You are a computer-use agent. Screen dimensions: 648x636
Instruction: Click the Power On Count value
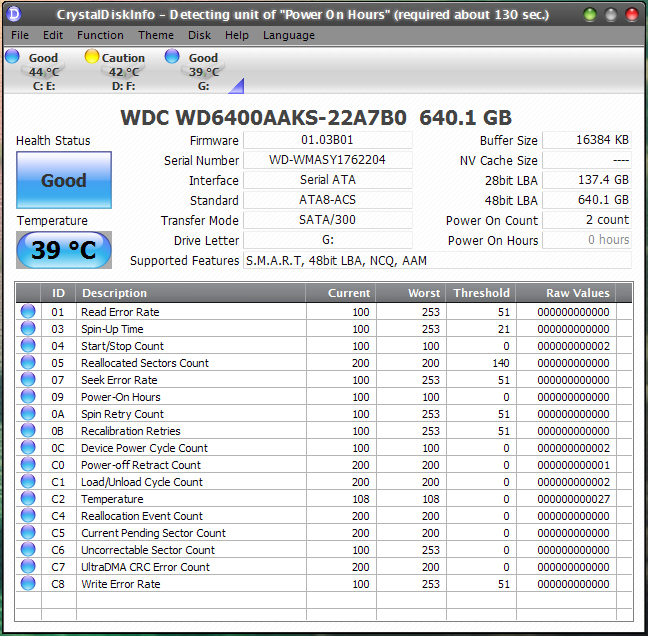coord(587,220)
